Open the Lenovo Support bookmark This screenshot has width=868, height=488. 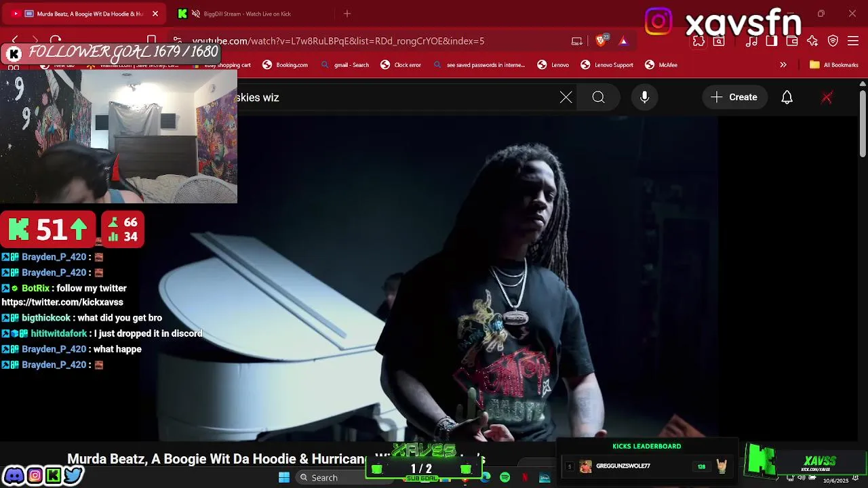[x=607, y=65]
